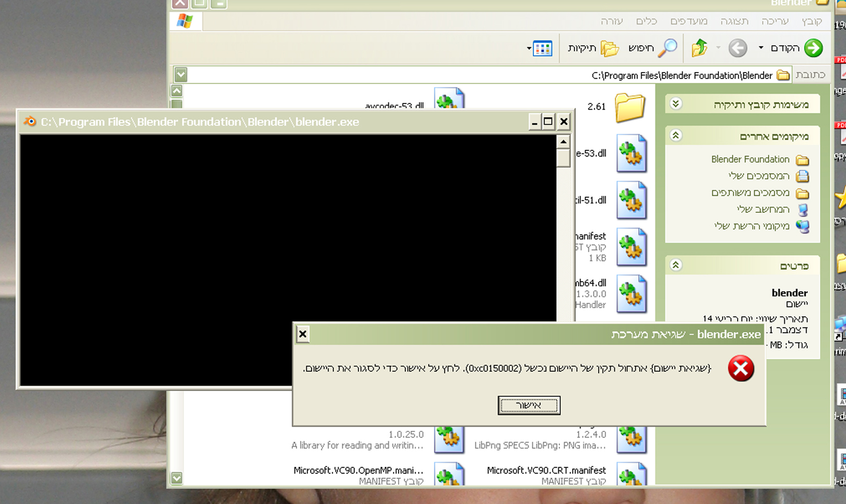Select the folder name 2.61
Screen dimensions: 846x504
[x=597, y=107]
